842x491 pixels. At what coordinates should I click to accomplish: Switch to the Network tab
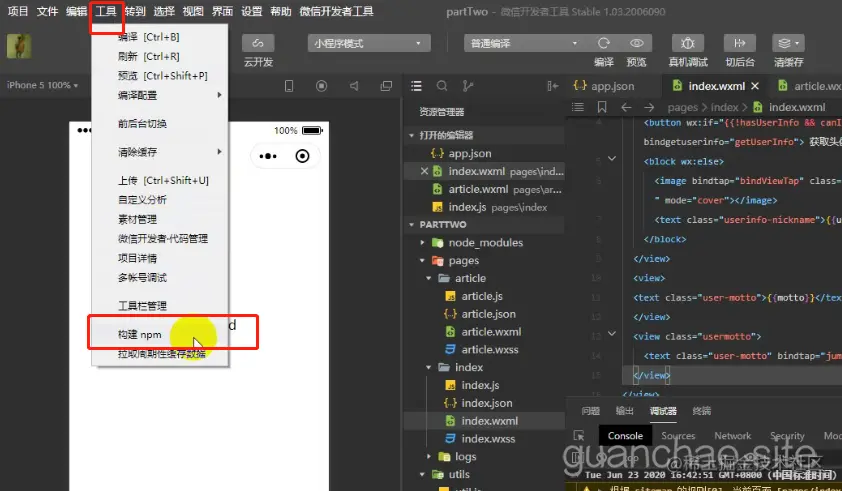[732, 436]
